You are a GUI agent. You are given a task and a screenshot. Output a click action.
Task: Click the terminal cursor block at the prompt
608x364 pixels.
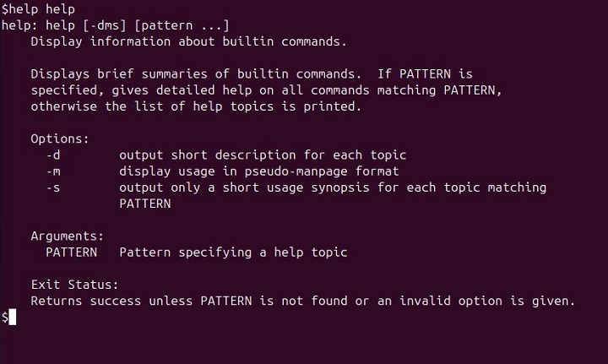[x=13, y=318]
